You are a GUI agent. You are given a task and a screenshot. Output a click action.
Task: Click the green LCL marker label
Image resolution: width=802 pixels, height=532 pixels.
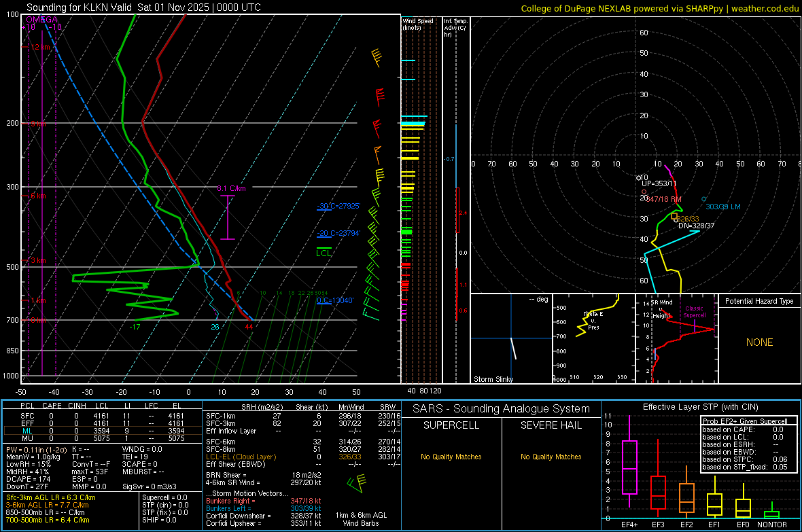pyautogui.click(x=324, y=253)
